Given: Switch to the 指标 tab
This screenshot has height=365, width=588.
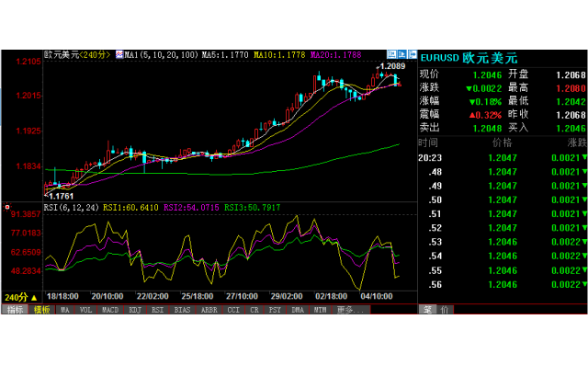Looking at the screenshot, I should pos(15,310).
